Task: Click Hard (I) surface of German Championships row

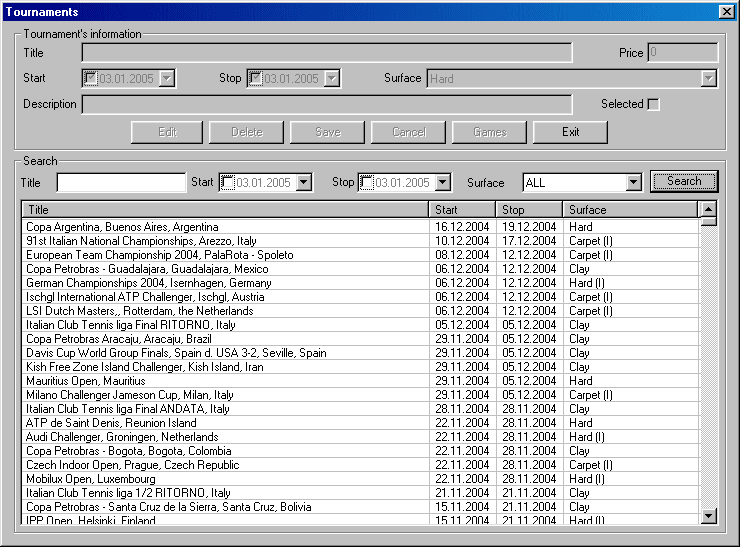Action: 587,283
